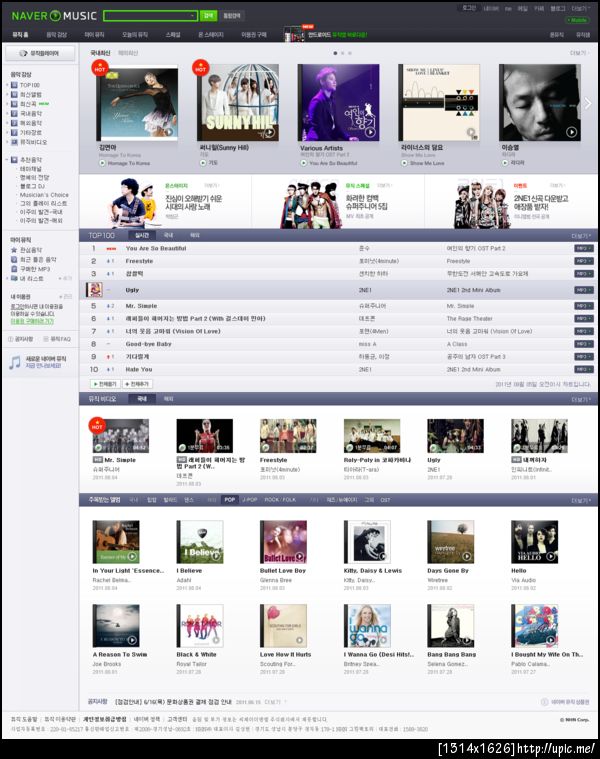
Task: Click play icon beside You Are So Beautiful track under album
Action: click(304, 163)
